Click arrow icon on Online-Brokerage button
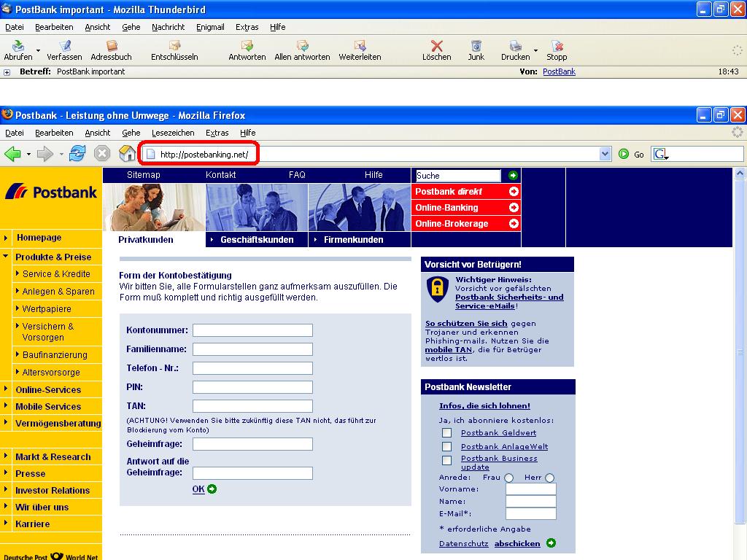 pyautogui.click(x=514, y=223)
